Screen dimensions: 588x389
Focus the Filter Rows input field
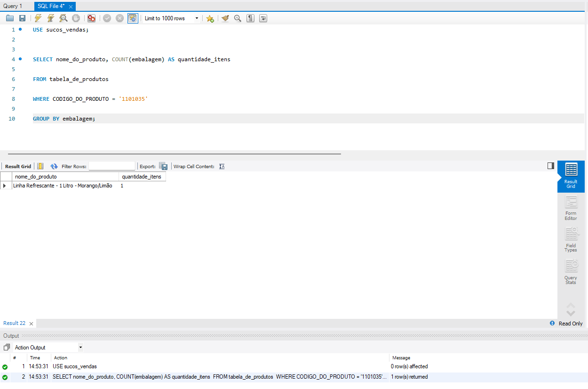112,166
